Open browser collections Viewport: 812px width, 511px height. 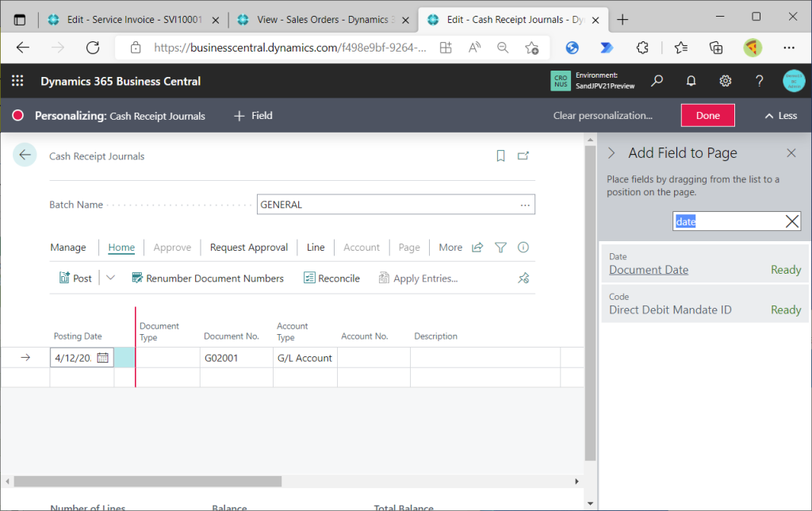tap(716, 48)
